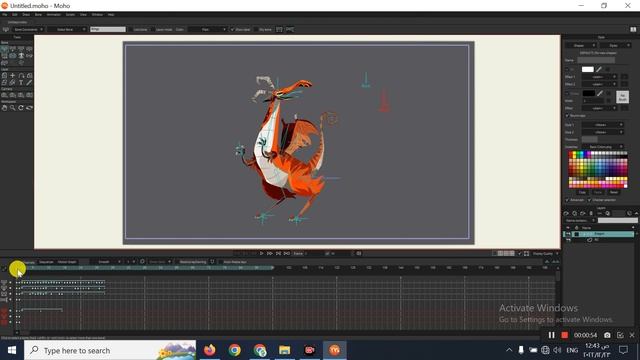Image resolution: width=640 pixels, height=360 pixels.
Task: Select the Follow Path layer tool
Action: pos(21,76)
